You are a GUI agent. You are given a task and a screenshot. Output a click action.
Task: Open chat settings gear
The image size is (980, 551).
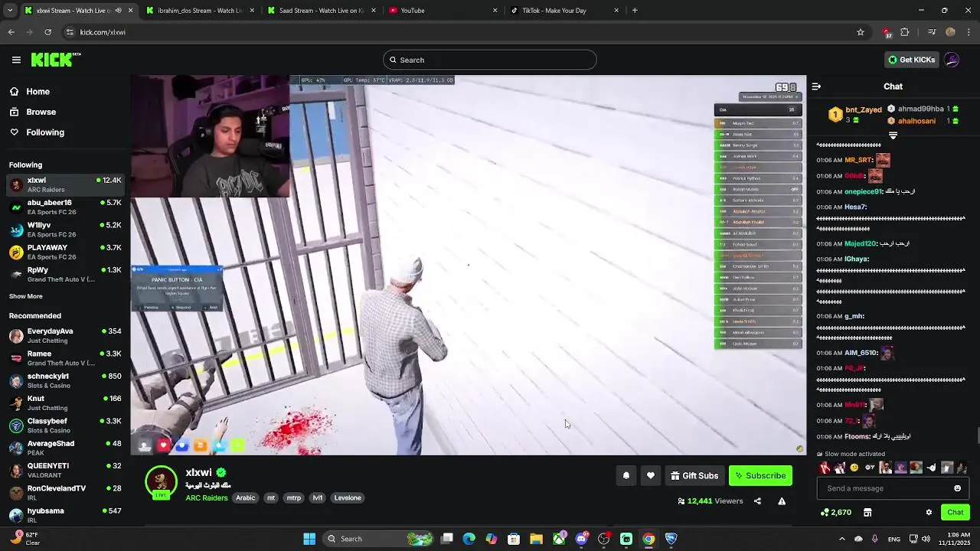[929, 513]
